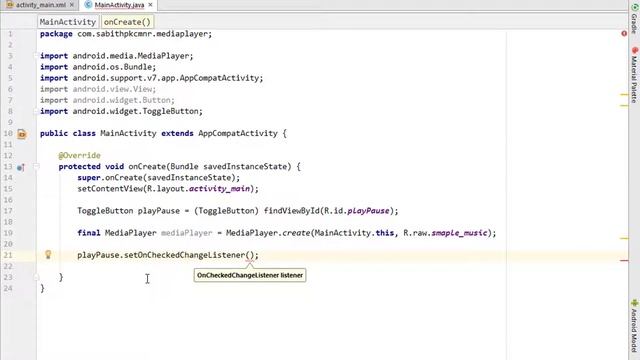640x360 pixels.
Task: Click line number 10 in the gutter
Action: 8,133
